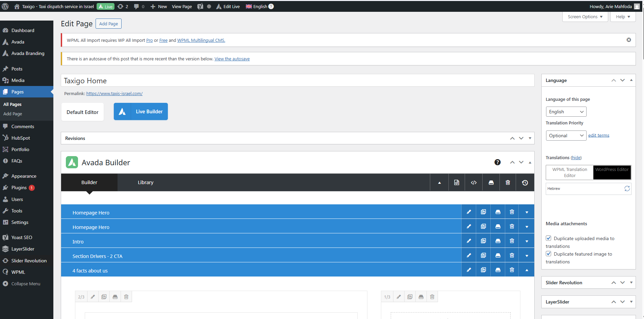Viewport: 644px width, 319px height.
Task: Edit the page title Taxigo Home field
Action: click(298, 81)
